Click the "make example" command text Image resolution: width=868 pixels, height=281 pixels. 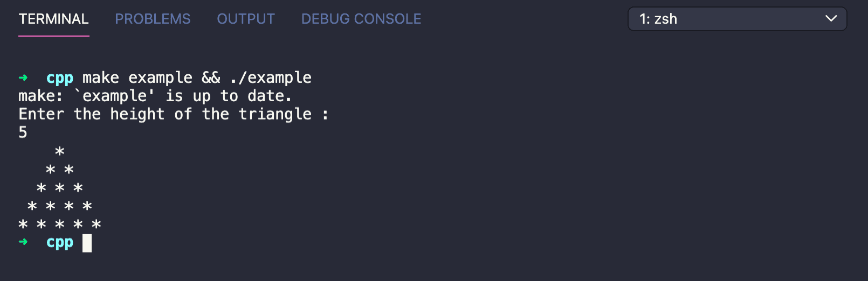[137, 78]
